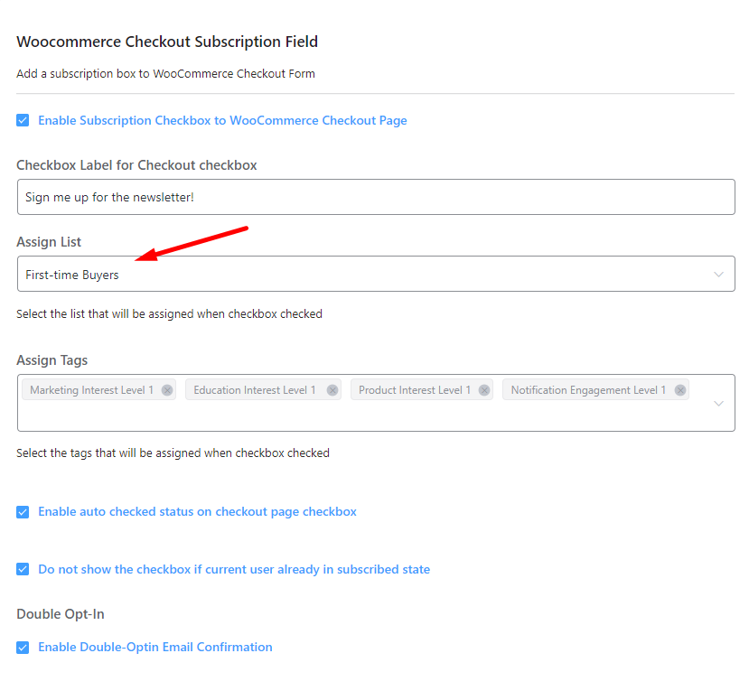749x700 pixels.
Task: Remove the Marketing Interest Level 1 tag
Action: tap(166, 390)
